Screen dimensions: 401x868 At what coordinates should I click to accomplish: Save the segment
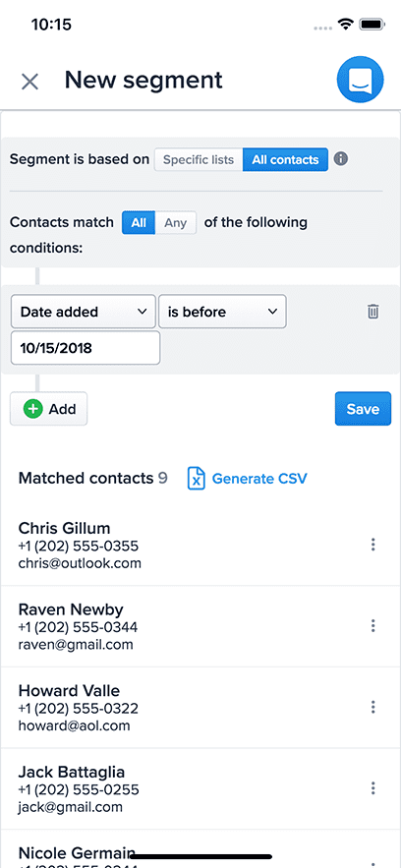tap(363, 409)
